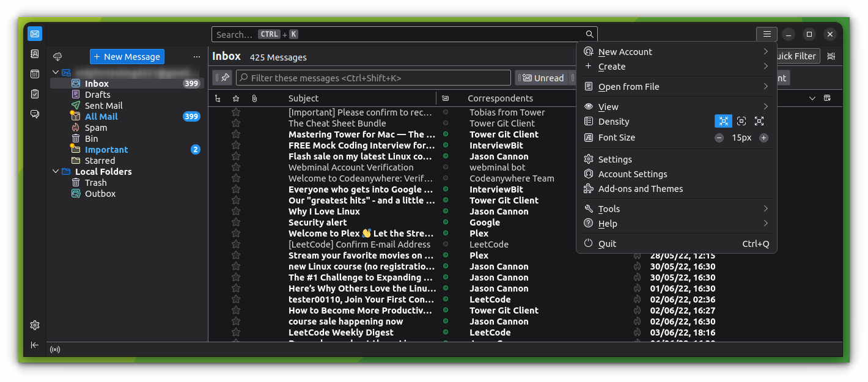Star the Why I Love Linux message
This screenshot has height=382, width=868.
236,211
